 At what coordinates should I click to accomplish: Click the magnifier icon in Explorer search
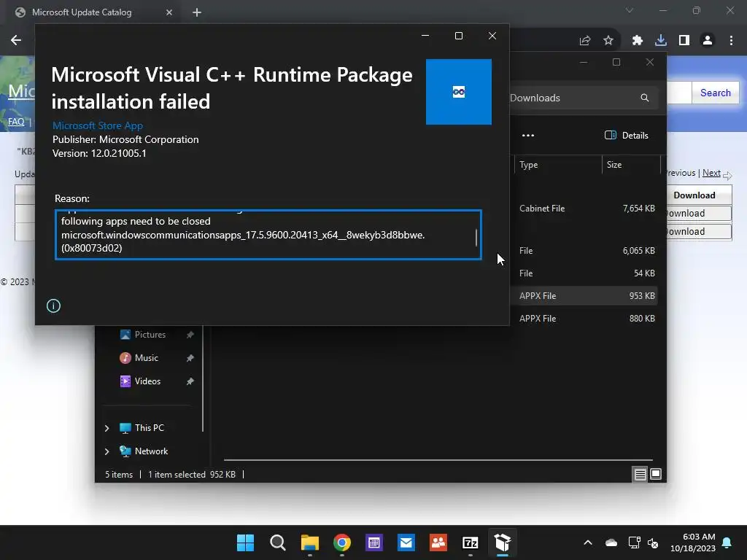[x=645, y=98]
